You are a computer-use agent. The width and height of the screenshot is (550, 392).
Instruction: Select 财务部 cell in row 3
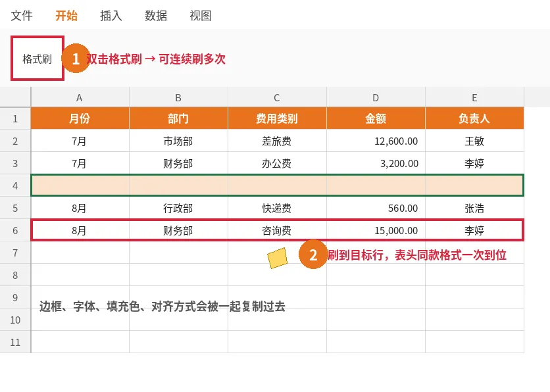coord(178,163)
